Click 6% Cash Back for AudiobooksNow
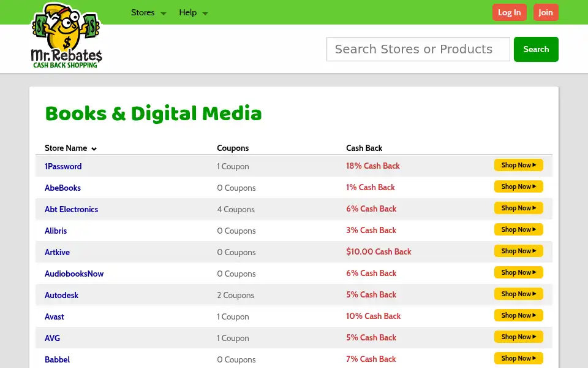 pyautogui.click(x=371, y=273)
